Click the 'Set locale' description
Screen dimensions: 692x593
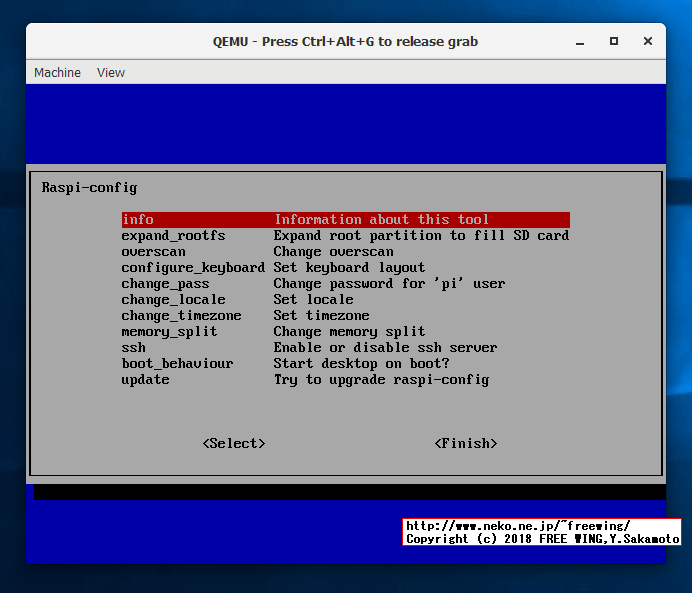coord(313,299)
